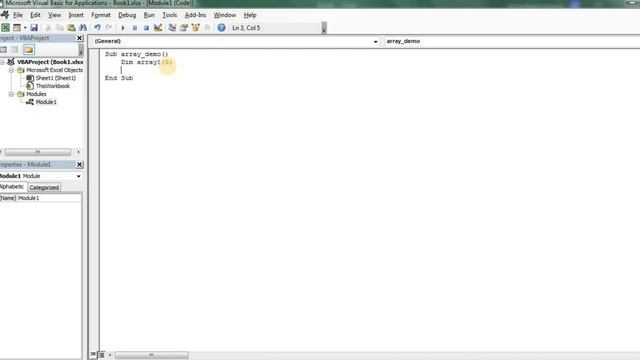Save the workbook with the floppy icon
The image size is (640, 360).
(x=34, y=28)
